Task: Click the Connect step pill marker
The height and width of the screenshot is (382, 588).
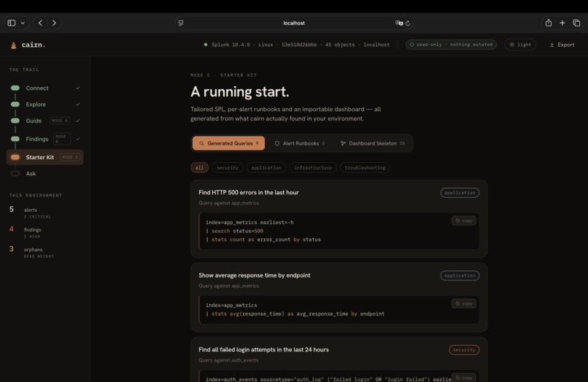Action: click(x=15, y=88)
